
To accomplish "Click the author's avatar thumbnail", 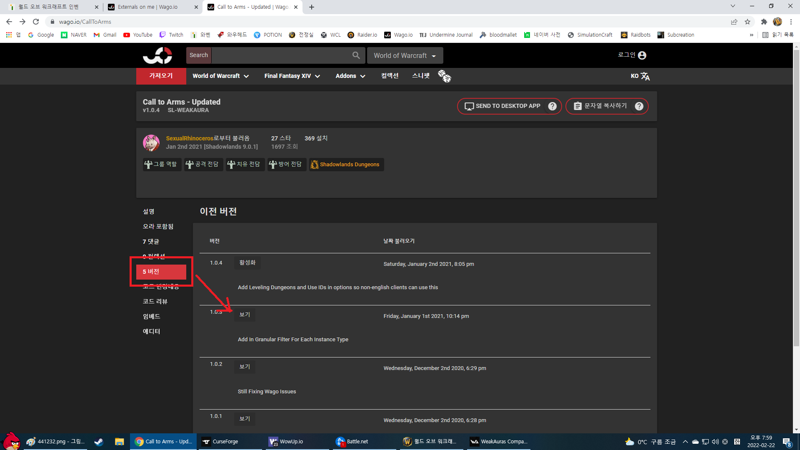I will coord(151,142).
